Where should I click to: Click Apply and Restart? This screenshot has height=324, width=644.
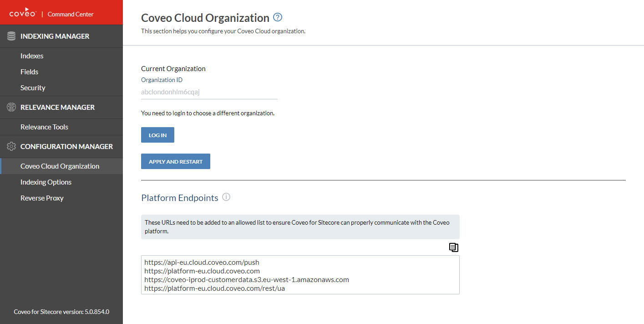click(x=176, y=162)
